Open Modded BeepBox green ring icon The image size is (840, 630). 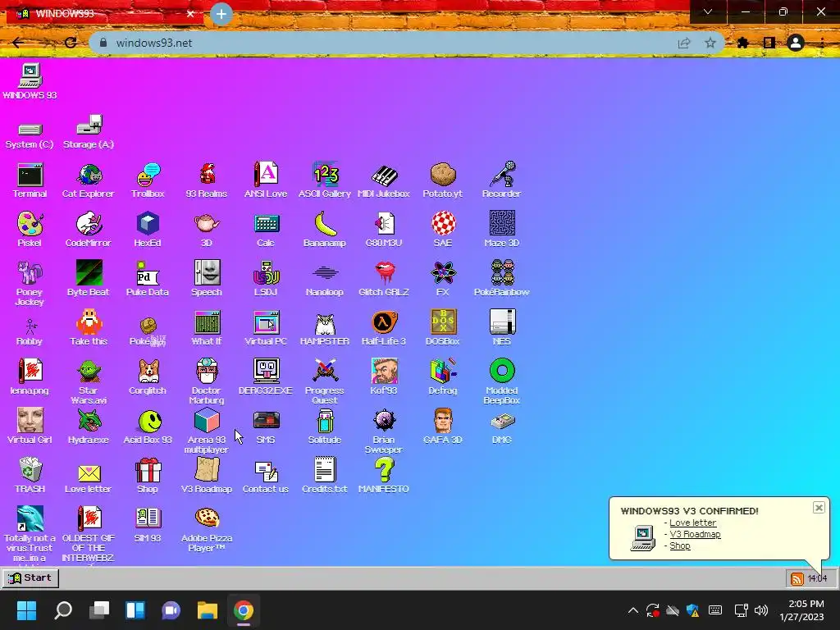(502, 381)
